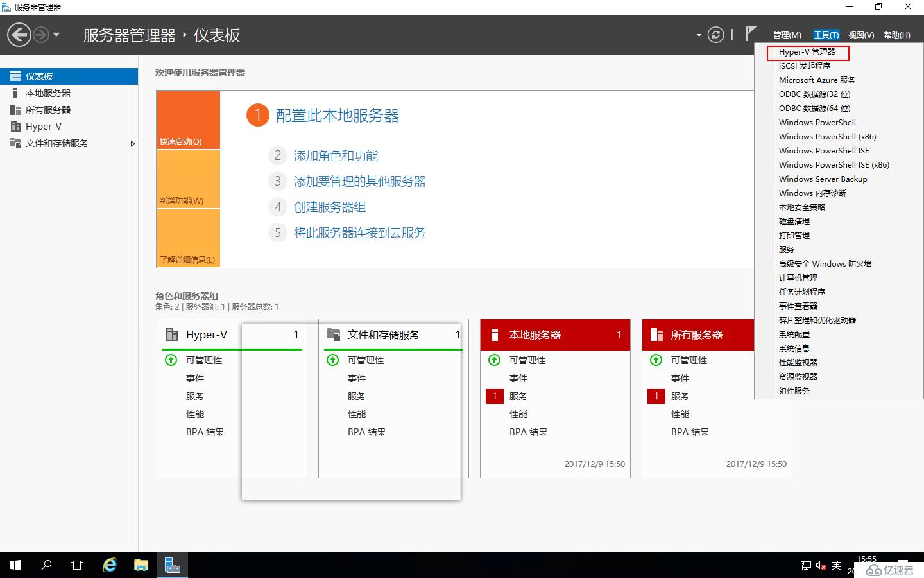Open 系统信息 menu entry

(x=794, y=349)
